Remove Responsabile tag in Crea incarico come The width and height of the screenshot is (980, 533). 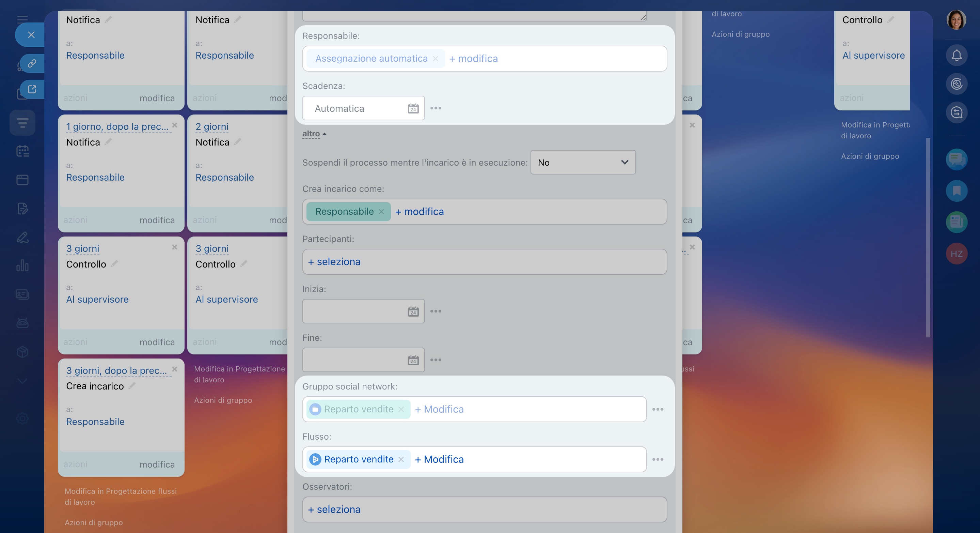pyautogui.click(x=381, y=212)
